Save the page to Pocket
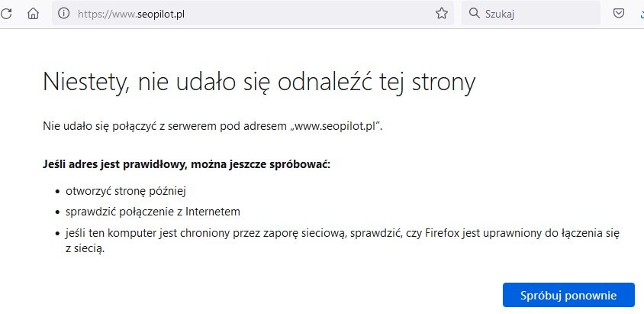 [x=620, y=13]
